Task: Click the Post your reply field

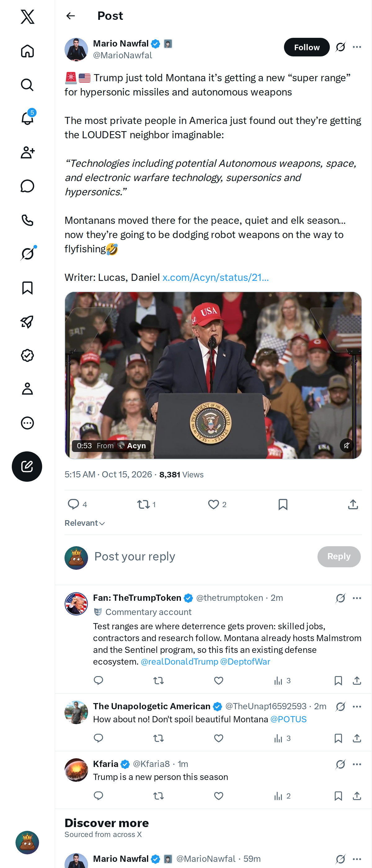Action: (x=202, y=556)
